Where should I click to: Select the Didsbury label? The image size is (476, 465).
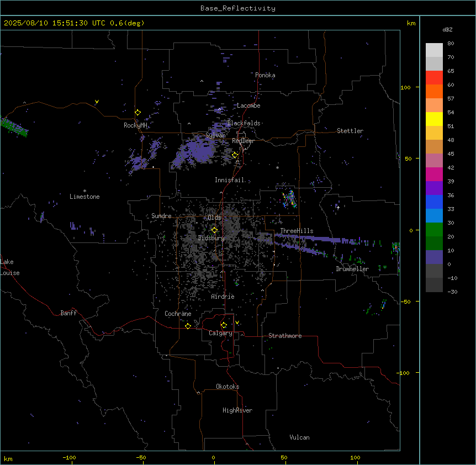click(211, 238)
